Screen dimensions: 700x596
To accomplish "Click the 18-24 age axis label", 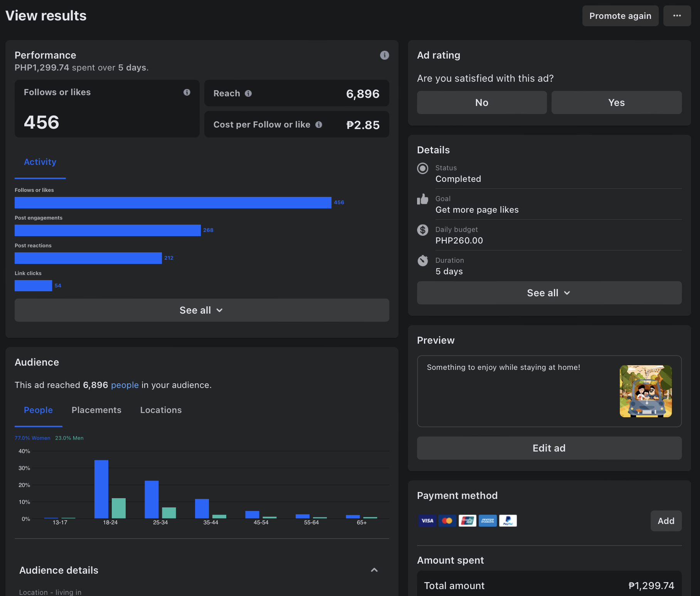I will point(110,523).
